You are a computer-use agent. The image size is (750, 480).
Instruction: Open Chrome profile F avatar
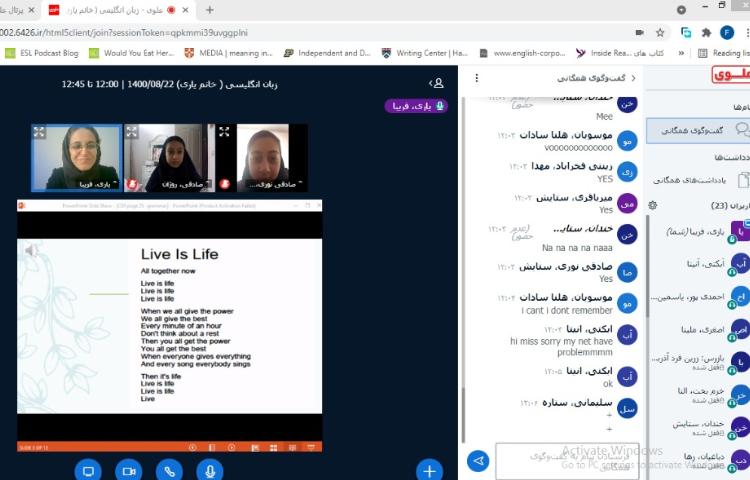[727, 33]
